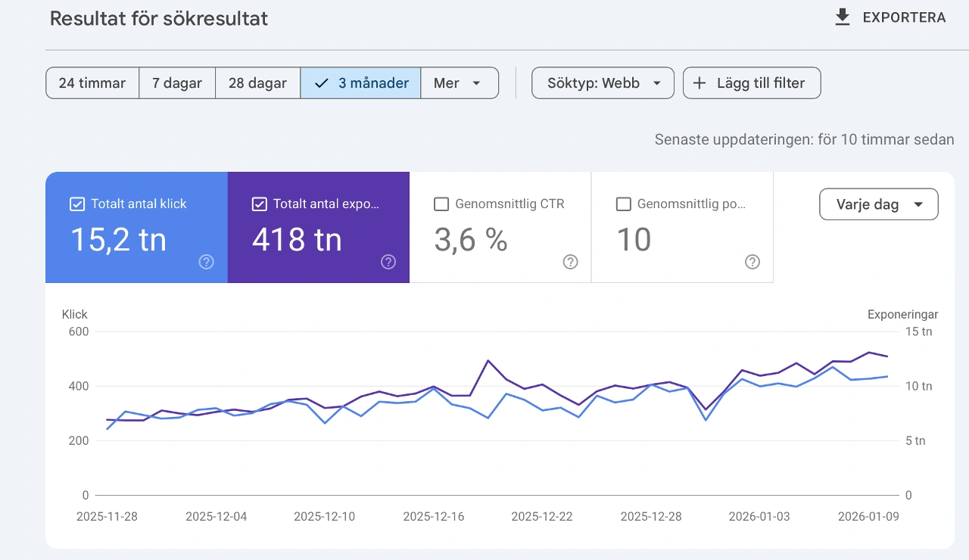Uncheck the Totalt antal klick checkbox

(x=76, y=204)
